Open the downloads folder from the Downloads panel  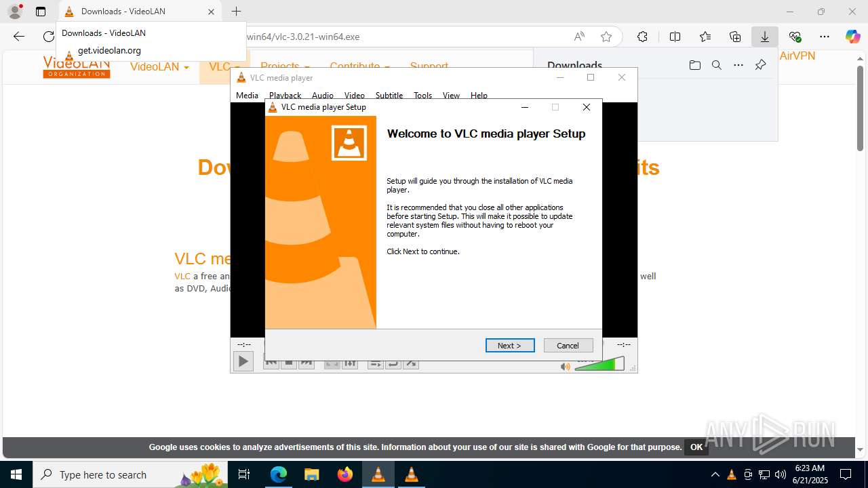pyautogui.click(x=694, y=65)
